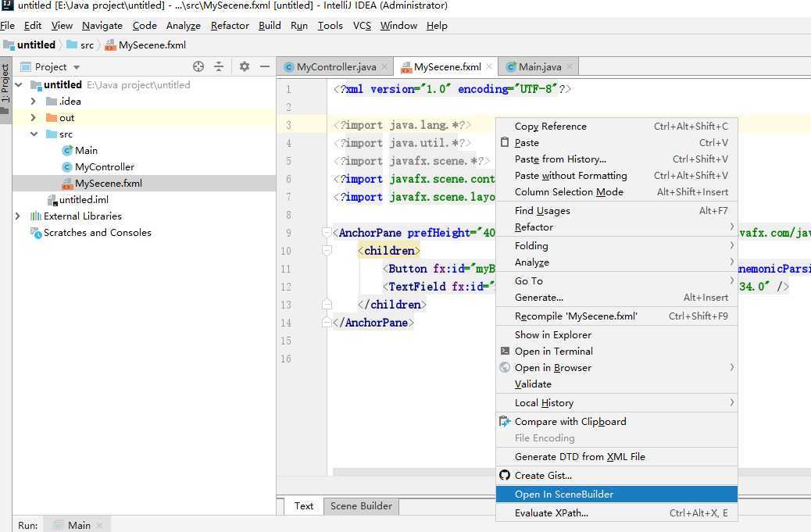Open Project panel settings gear
Viewport: 811px width, 532px height.
(x=244, y=66)
